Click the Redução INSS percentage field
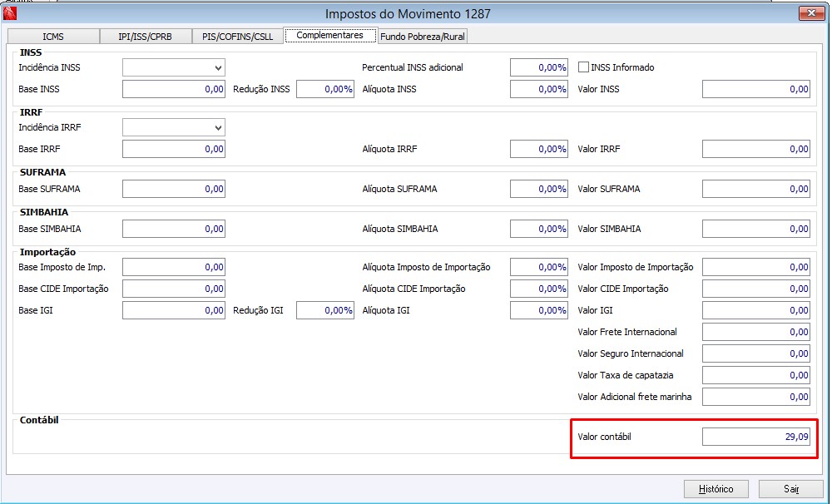The height and width of the screenshot is (504, 832). click(325, 90)
